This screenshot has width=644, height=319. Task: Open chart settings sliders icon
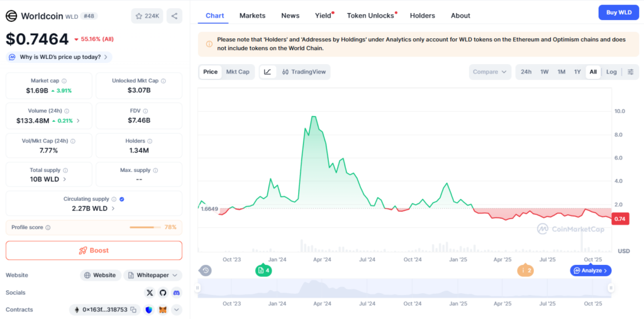[630, 72]
